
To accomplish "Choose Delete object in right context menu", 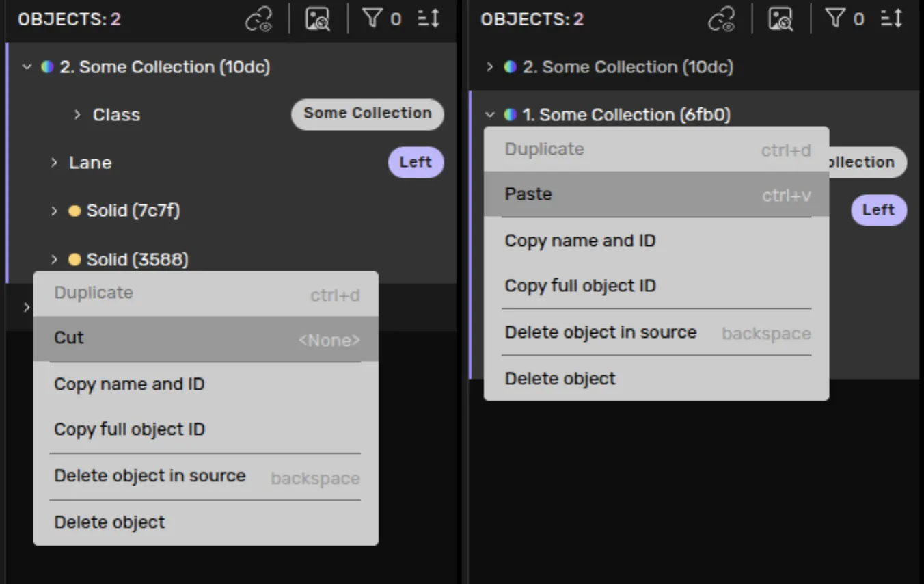I will [x=656, y=378].
